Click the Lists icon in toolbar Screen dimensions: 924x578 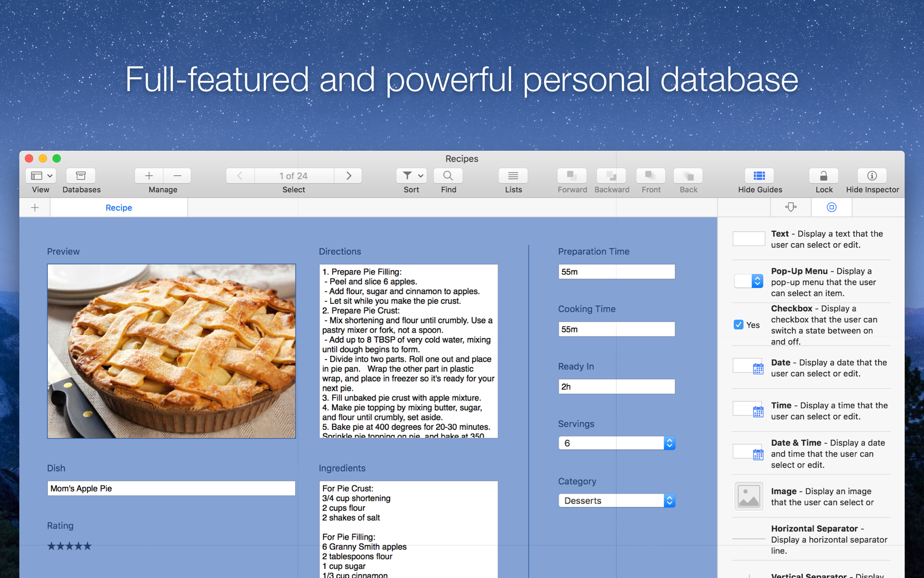point(512,175)
